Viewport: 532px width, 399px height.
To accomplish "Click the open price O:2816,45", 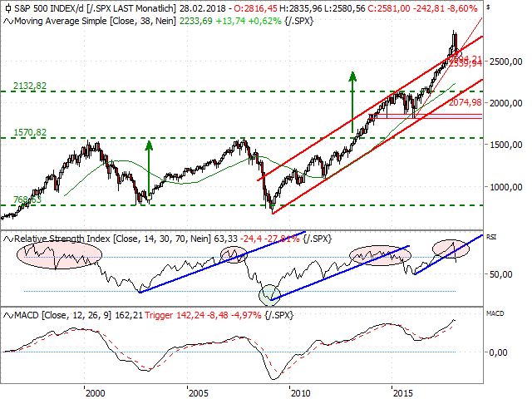I will pos(255,8).
